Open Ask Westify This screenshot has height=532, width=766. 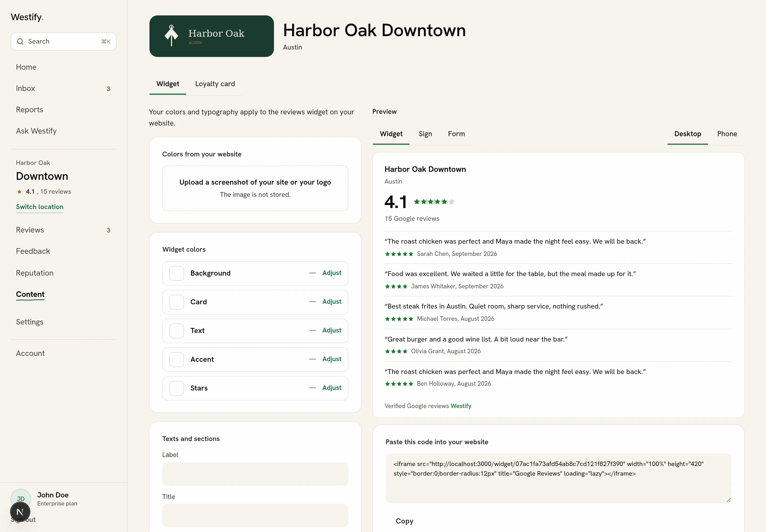[x=36, y=131]
